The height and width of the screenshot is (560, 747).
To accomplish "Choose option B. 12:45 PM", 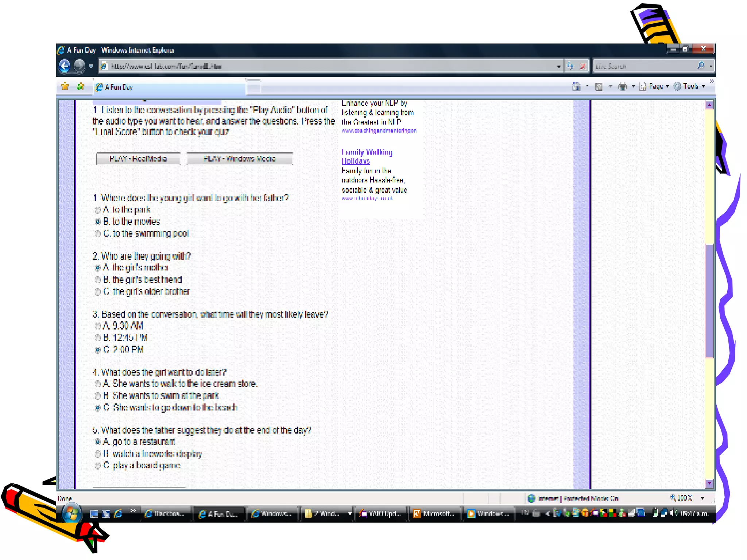I will pos(97,338).
